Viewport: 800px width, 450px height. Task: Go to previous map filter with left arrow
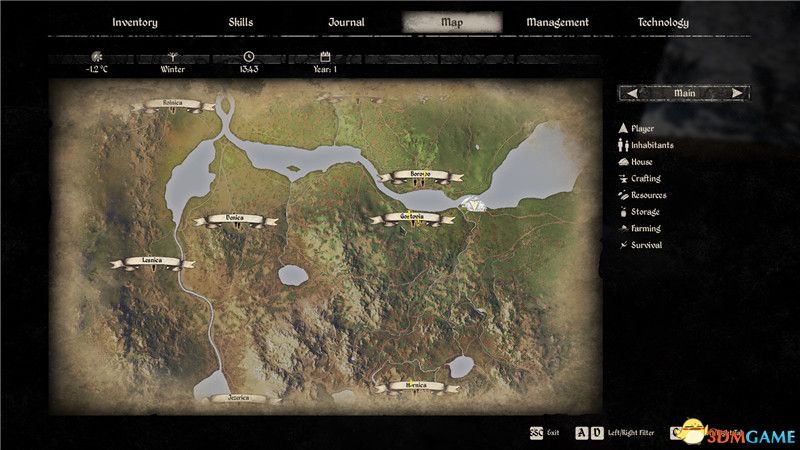(x=632, y=93)
